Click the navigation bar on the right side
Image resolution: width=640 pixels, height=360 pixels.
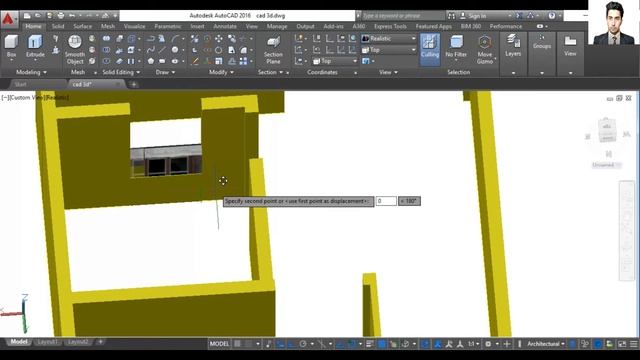pos(627,231)
